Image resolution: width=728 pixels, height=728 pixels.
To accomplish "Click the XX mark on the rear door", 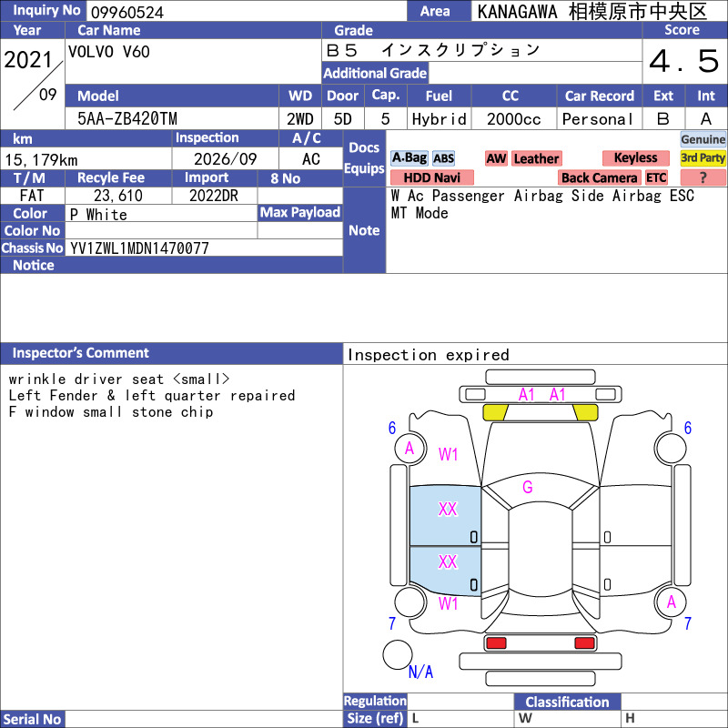I will [448, 561].
